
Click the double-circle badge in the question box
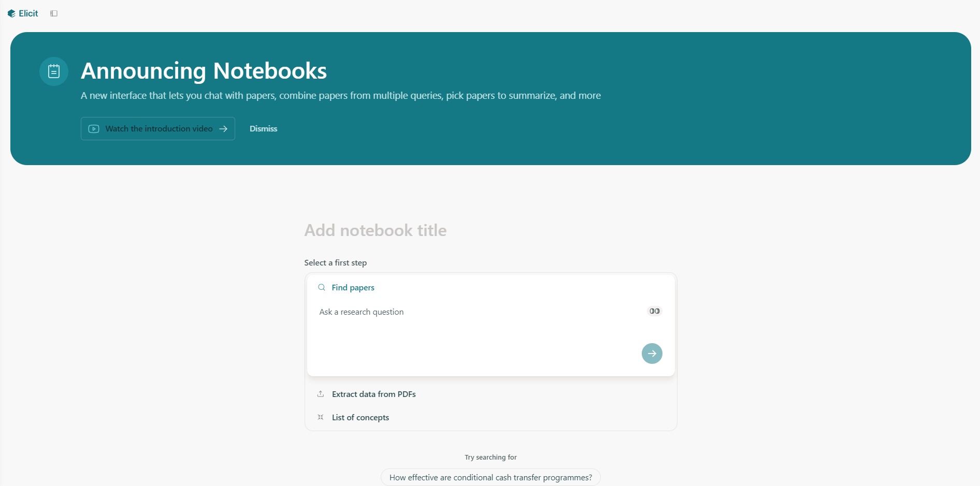[655, 311]
